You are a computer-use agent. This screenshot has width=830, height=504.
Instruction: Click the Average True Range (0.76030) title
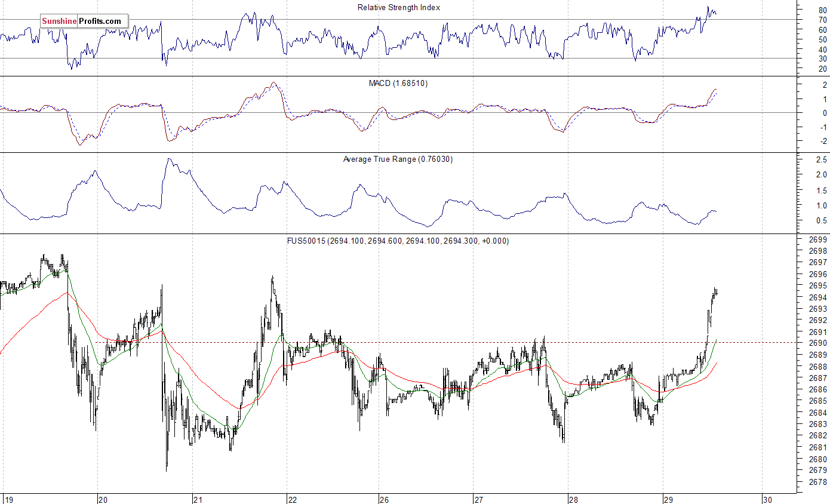point(398,159)
